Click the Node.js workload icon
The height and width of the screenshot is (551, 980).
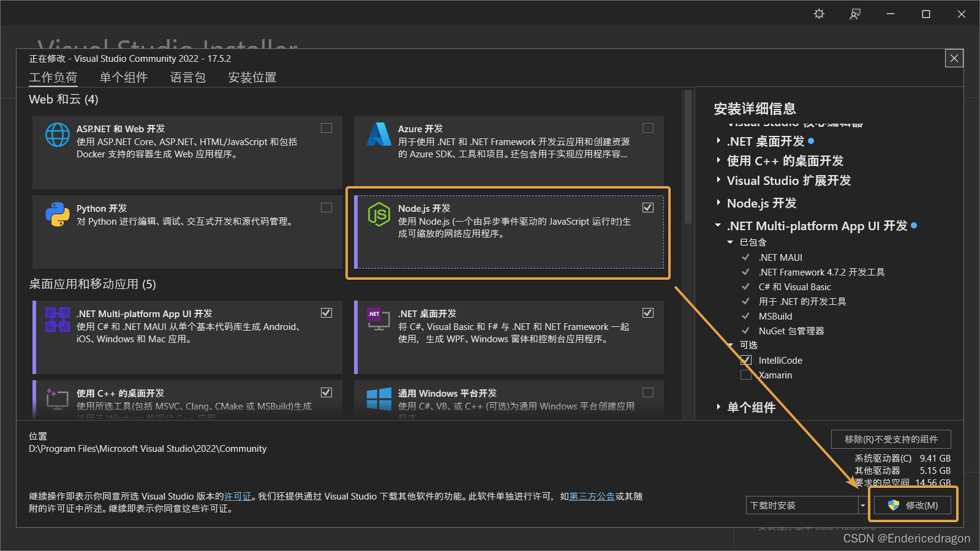click(x=379, y=215)
